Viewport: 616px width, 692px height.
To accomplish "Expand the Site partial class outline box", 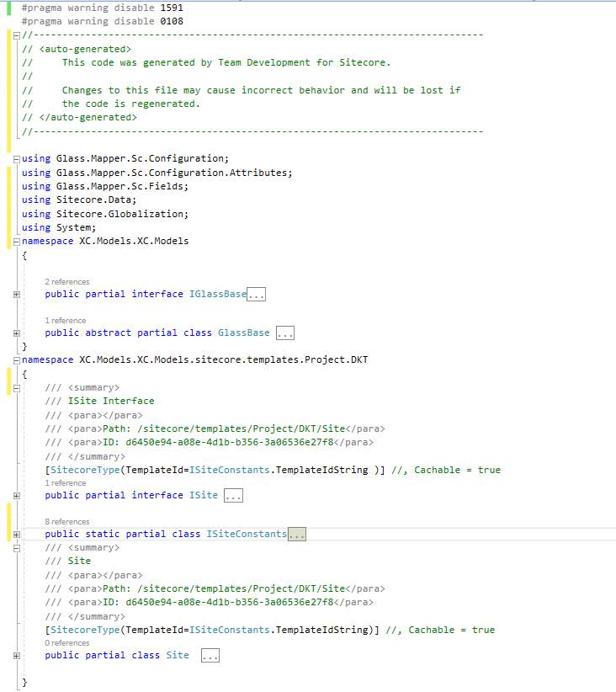I will (x=16, y=656).
